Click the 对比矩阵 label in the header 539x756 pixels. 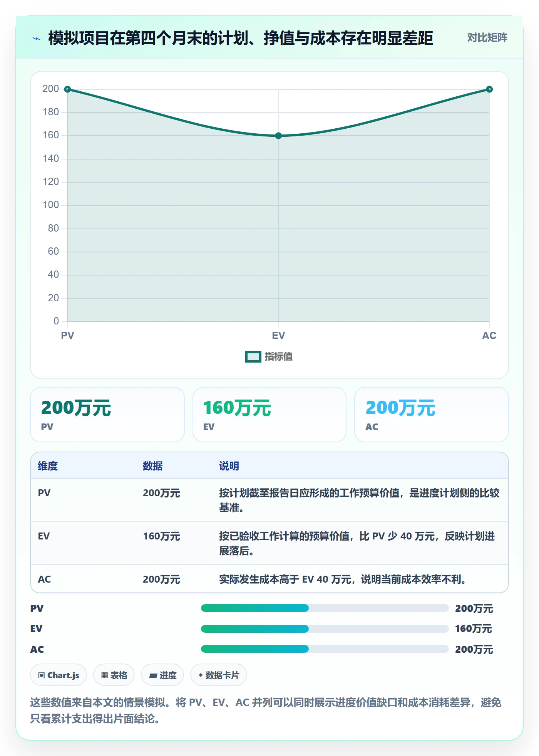[x=487, y=38]
